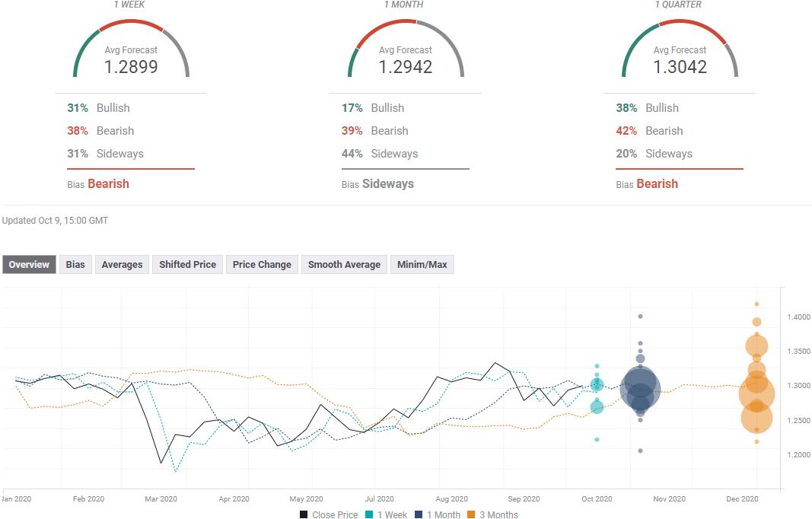Viewport: 812px width, 519px height.
Task: Click the 1.4000 price axis label
Action: tap(798, 317)
